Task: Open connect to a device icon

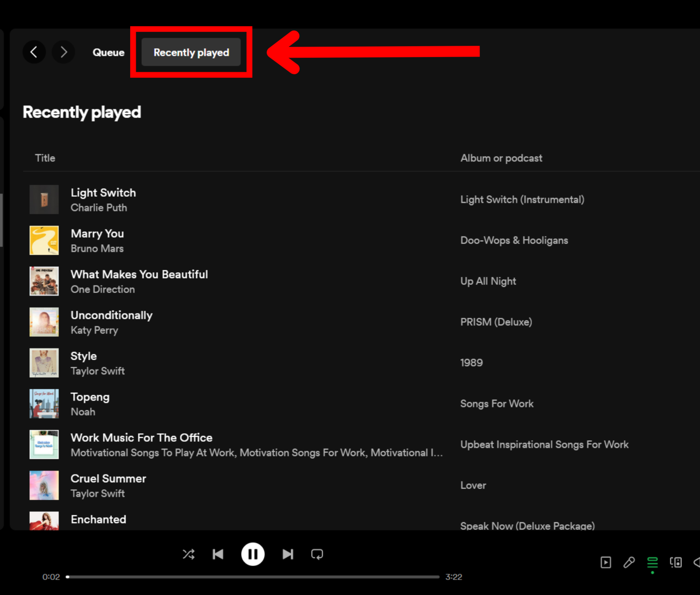Action: (x=676, y=562)
